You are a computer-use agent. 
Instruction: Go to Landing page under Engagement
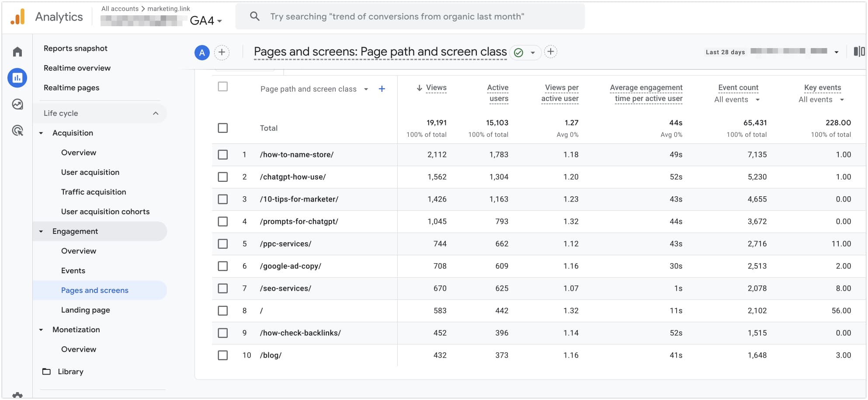pos(86,310)
